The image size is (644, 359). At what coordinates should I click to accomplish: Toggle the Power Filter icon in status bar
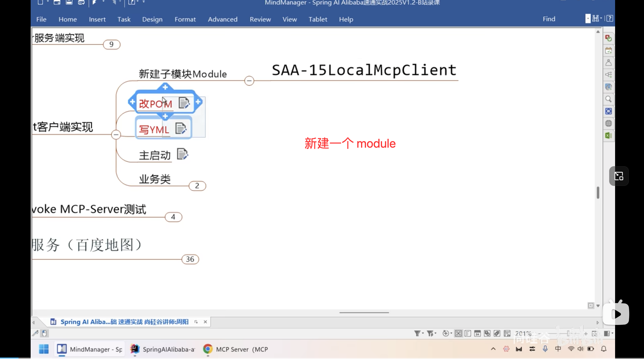(430, 334)
